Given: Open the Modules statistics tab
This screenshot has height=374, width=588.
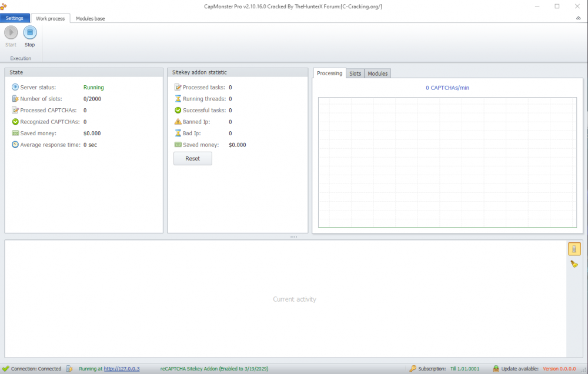Looking at the screenshot, I should coord(377,74).
